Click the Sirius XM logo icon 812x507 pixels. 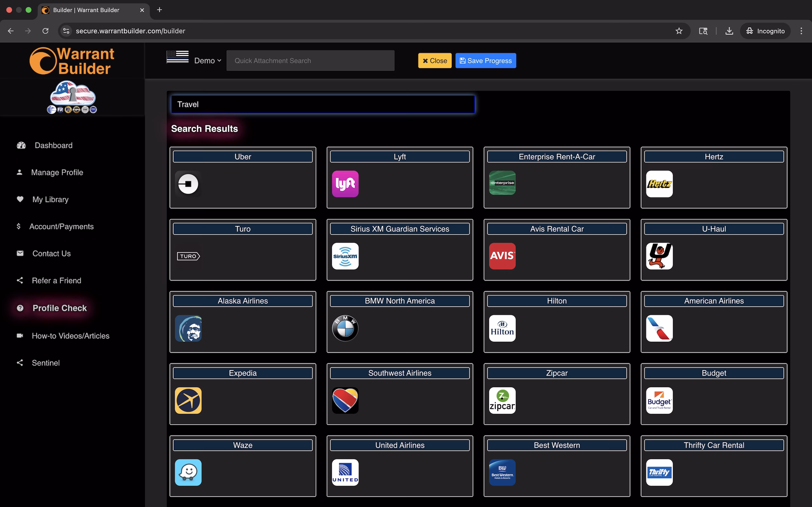tap(345, 256)
